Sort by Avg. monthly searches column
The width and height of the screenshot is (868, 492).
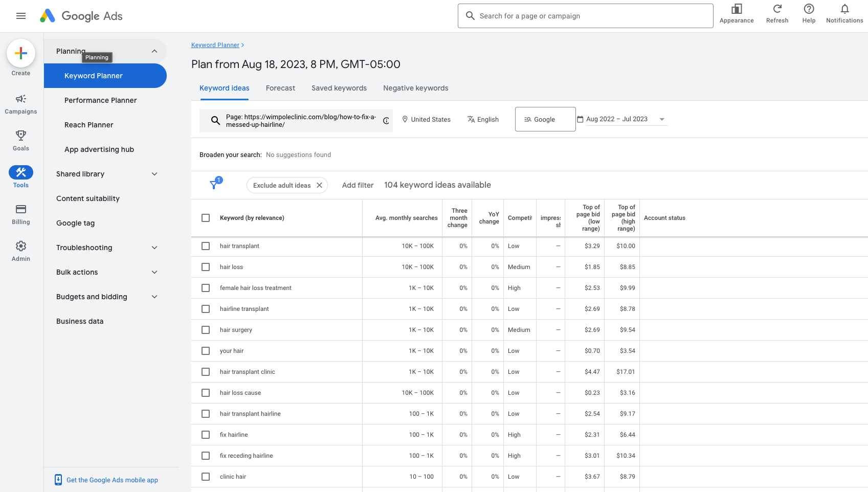click(x=407, y=218)
